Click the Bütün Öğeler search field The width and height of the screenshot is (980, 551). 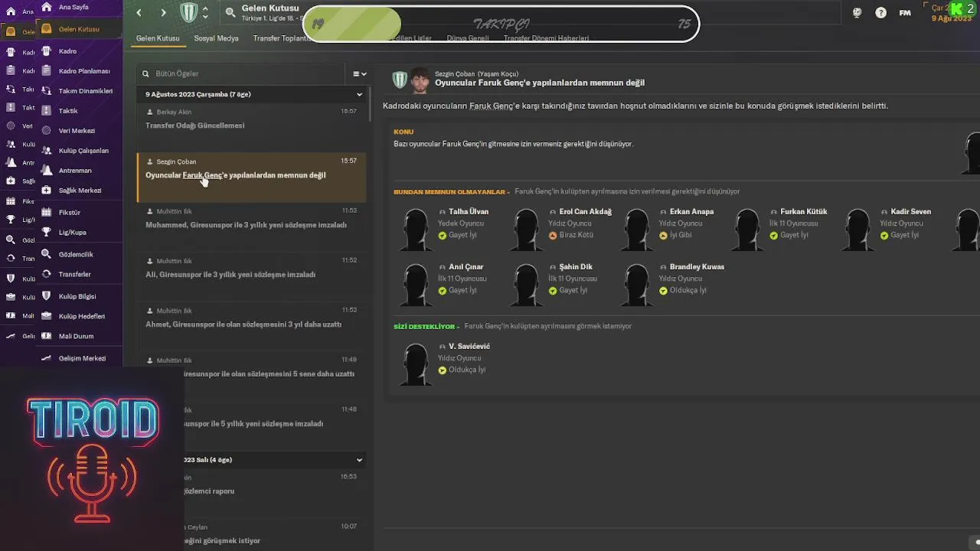[245, 73]
